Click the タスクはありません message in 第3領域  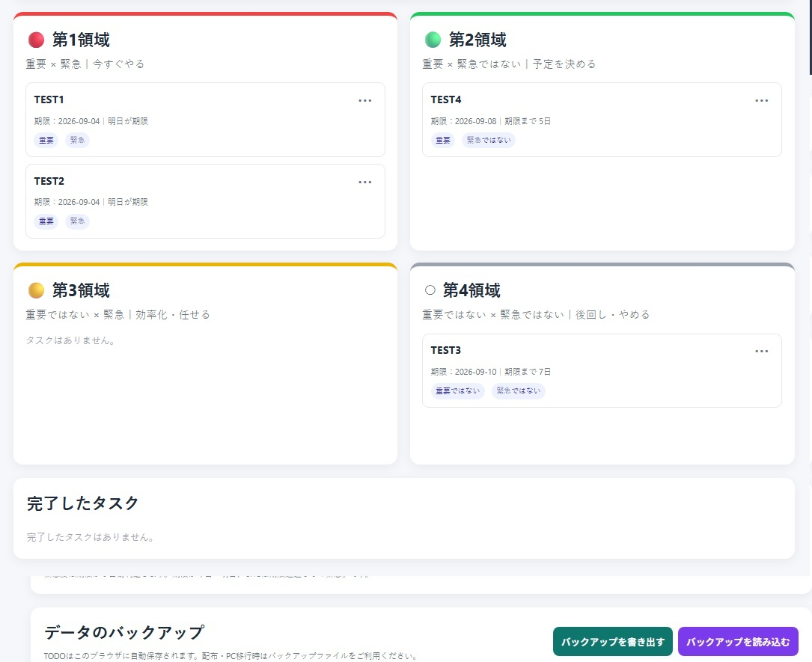pos(70,340)
